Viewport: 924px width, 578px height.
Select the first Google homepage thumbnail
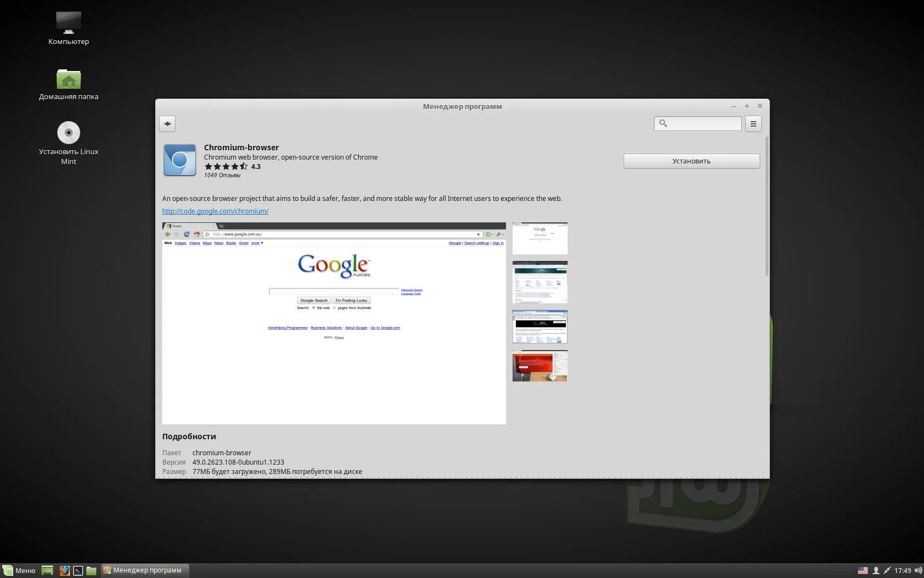pos(540,238)
